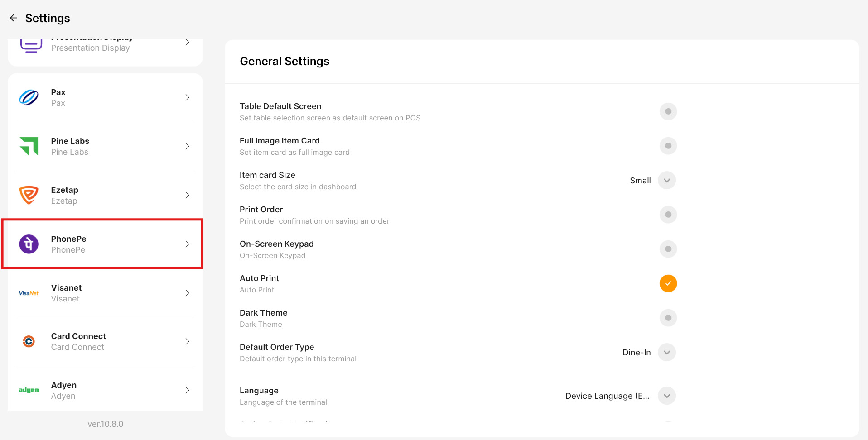
Task: Enable the Table Default Screen toggle
Action: click(x=668, y=111)
